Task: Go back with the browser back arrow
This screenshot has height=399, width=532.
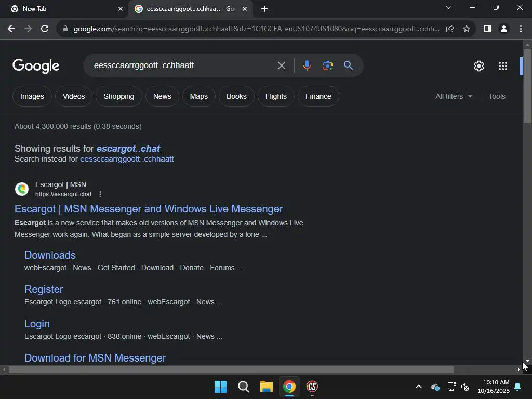Action: pos(11,29)
